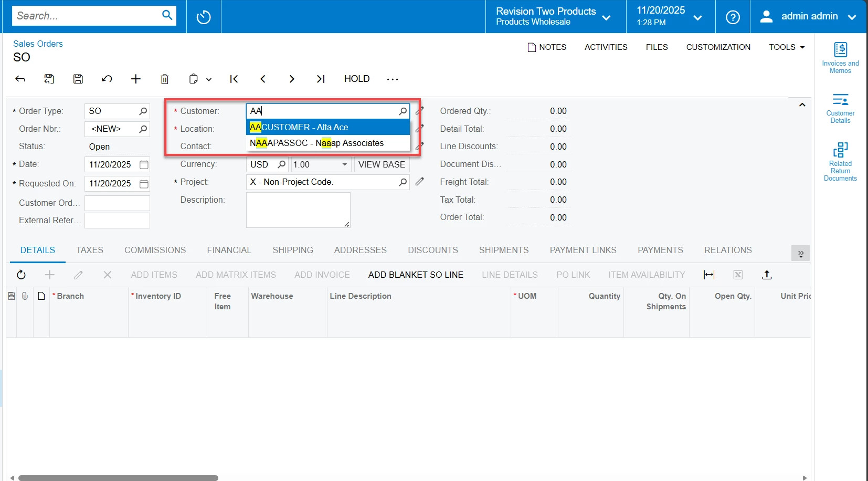The image size is (868, 481).
Task: Click the grid notes column icon
Action: click(41, 296)
